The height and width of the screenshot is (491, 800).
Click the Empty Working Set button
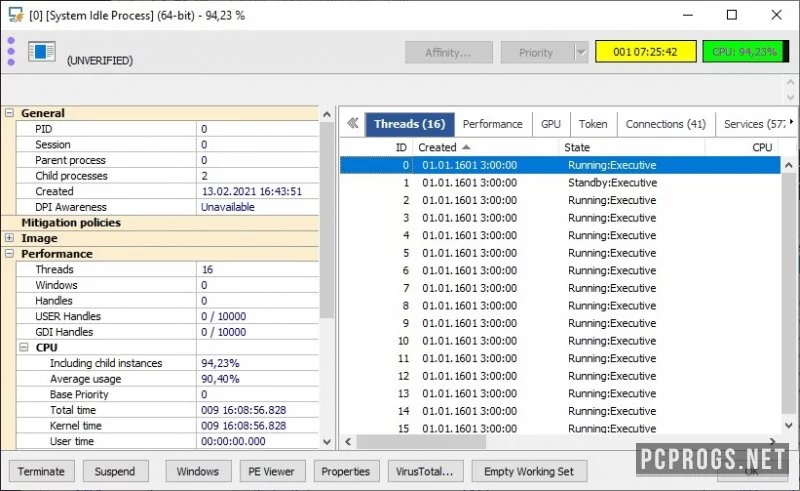coord(529,471)
